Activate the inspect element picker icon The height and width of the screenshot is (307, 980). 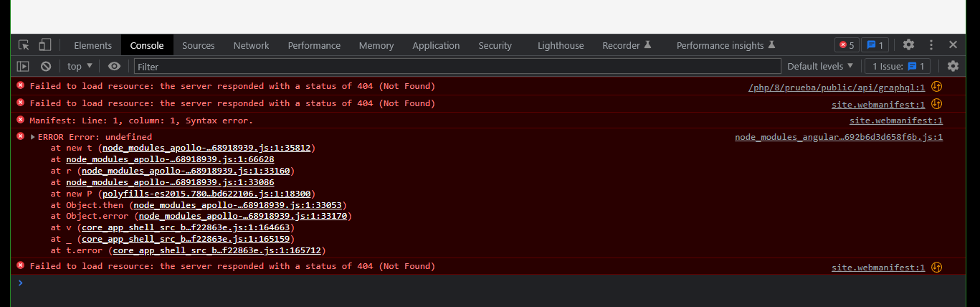[x=24, y=45]
